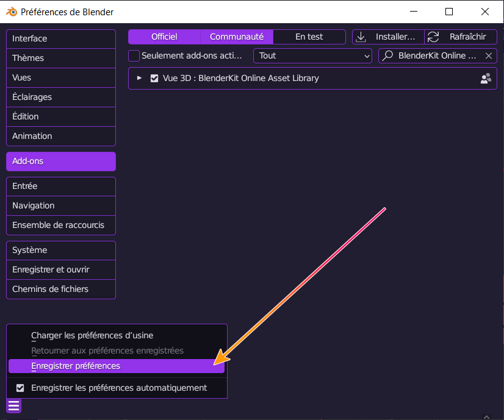The image size is (504, 420).
Task: Click the magnifier search icon
Action: (x=387, y=55)
